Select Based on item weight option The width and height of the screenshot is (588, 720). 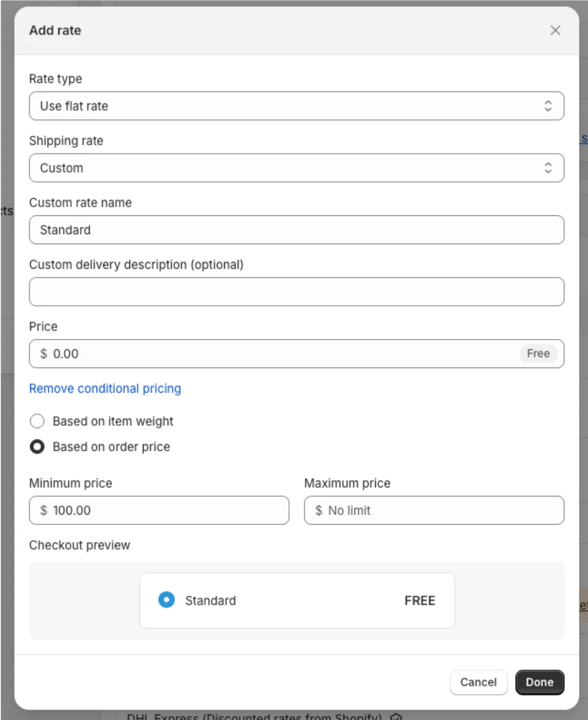(x=37, y=421)
